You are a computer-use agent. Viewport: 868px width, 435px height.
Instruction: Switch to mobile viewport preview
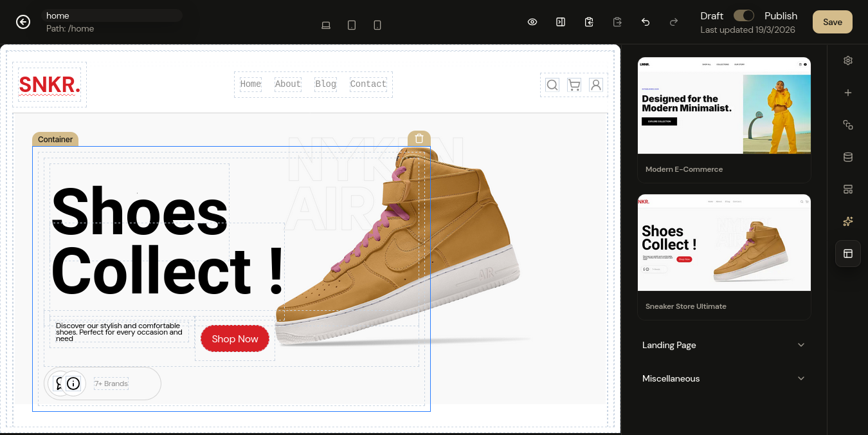tap(377, 25)
